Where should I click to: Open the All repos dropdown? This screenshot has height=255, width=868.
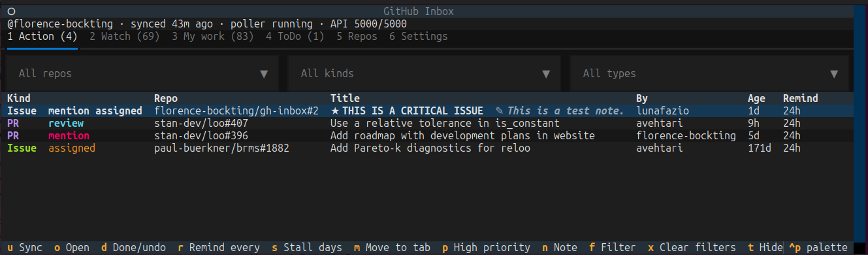pyautogui.click(x=142, y=74)
